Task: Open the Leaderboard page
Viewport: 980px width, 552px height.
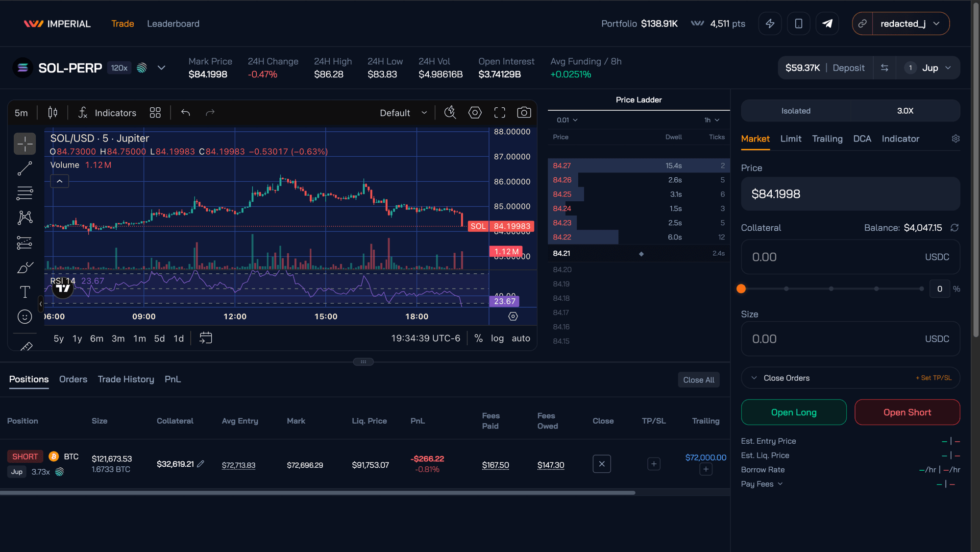Action: [172, 24]
